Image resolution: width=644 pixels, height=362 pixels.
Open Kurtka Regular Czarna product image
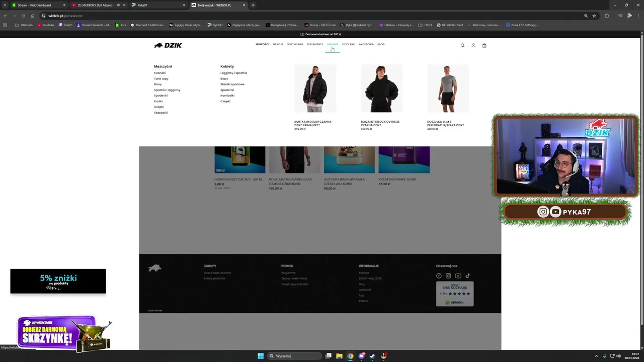coord(315,88)
